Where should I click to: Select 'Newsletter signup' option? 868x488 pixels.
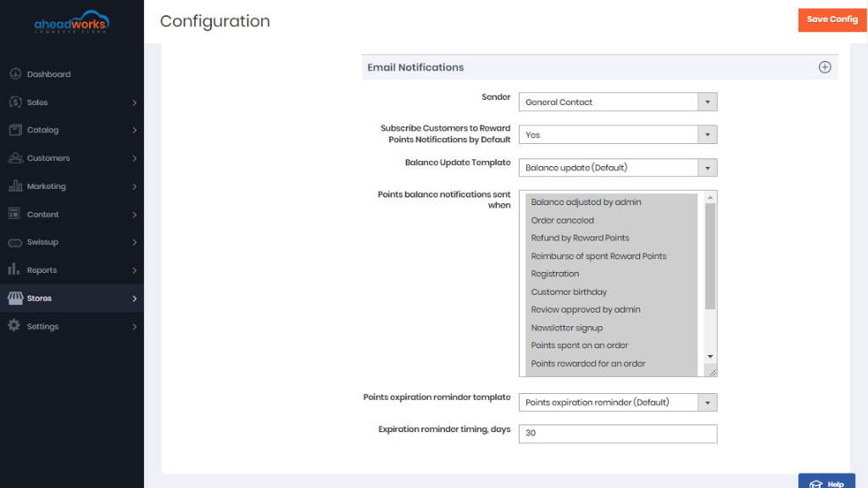pyautogui.click(x=611, y=328)
